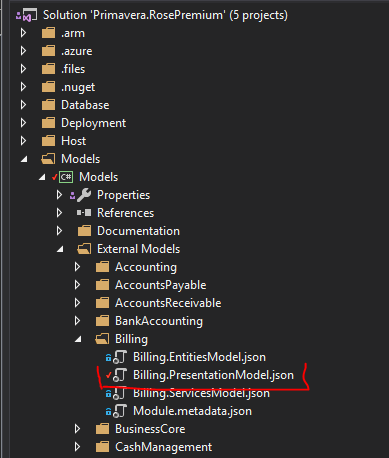This screenshot has height=458, width=389.
Task: Select the BusinessCore folder label
Action: [150, 429]
